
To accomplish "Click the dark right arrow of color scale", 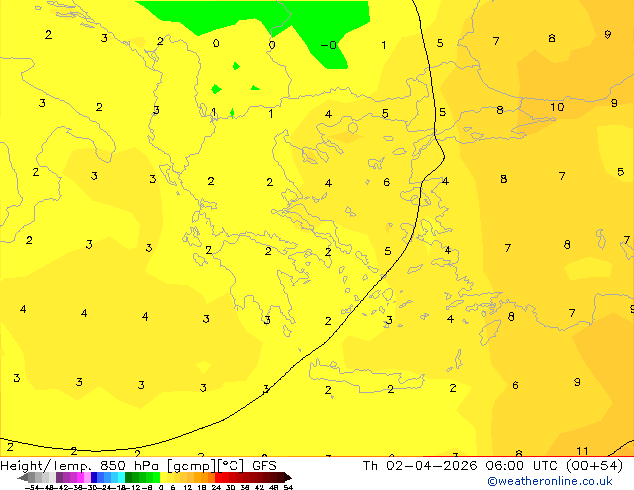I will coord(288,478).
